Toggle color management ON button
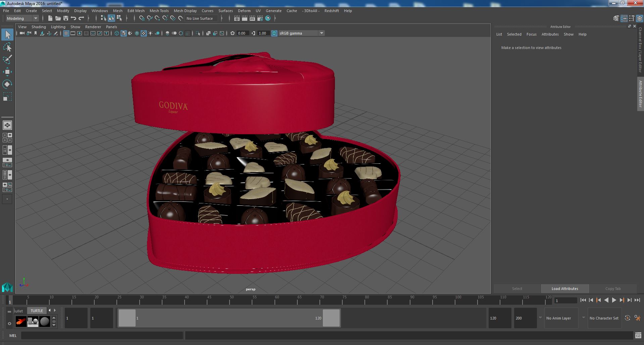 (274, 33)
